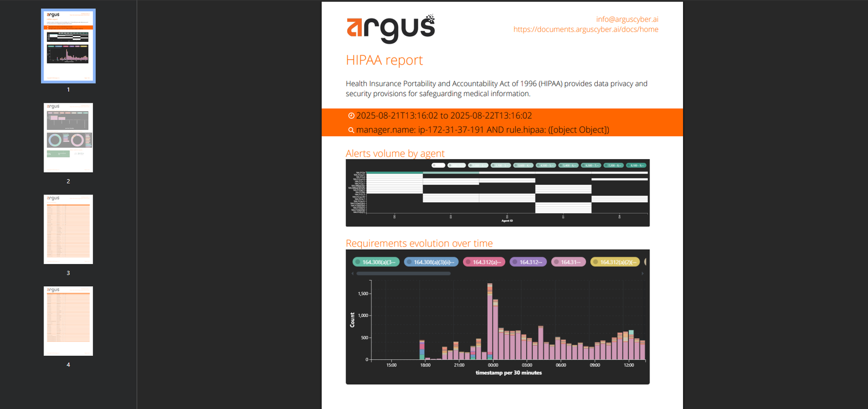868x409 pixels.
Task: Go to page 2 thumbnail
Action: (x=68, y=137)
